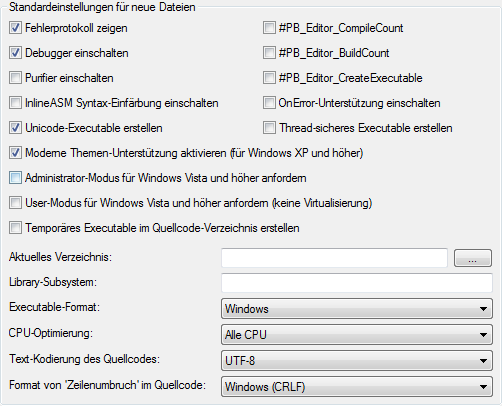The image size is (502, 406).
Task: Check Thread-sicheres Executable erstellen
Action: point(269,128)
